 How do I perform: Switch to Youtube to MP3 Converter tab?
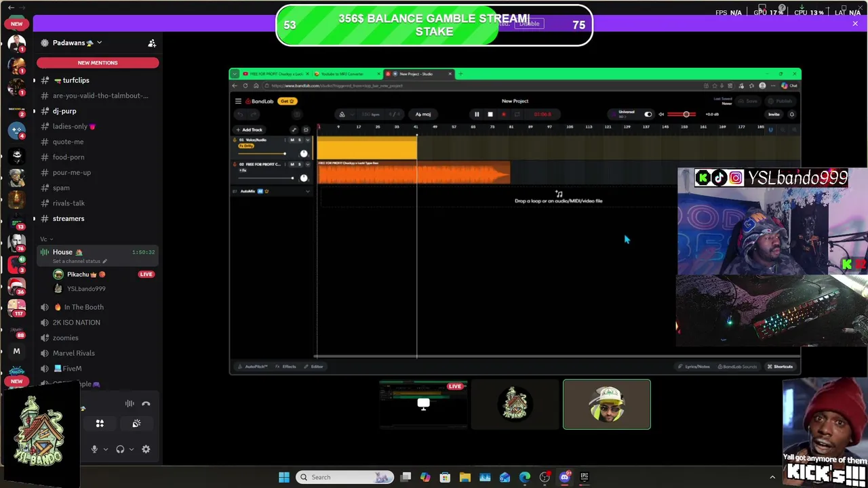click(347, 74)
